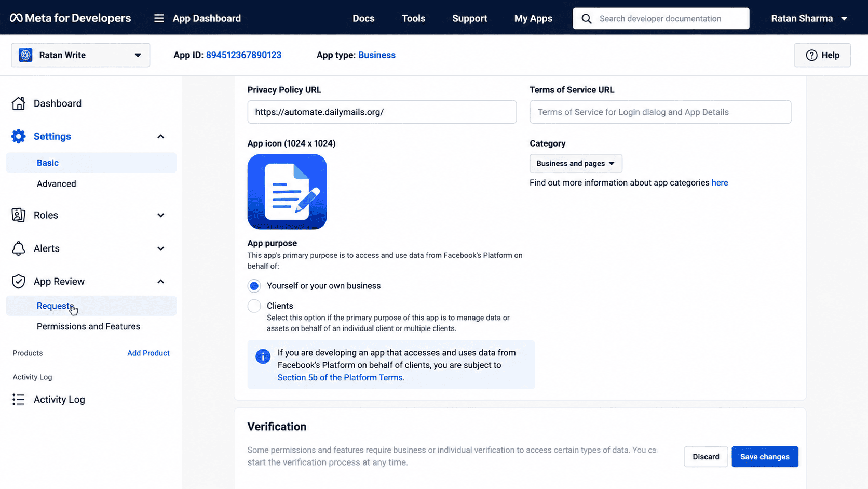Expand the Alerts section chevron
The width and height of the screenshot is (868, 489).
pos(160,248)
